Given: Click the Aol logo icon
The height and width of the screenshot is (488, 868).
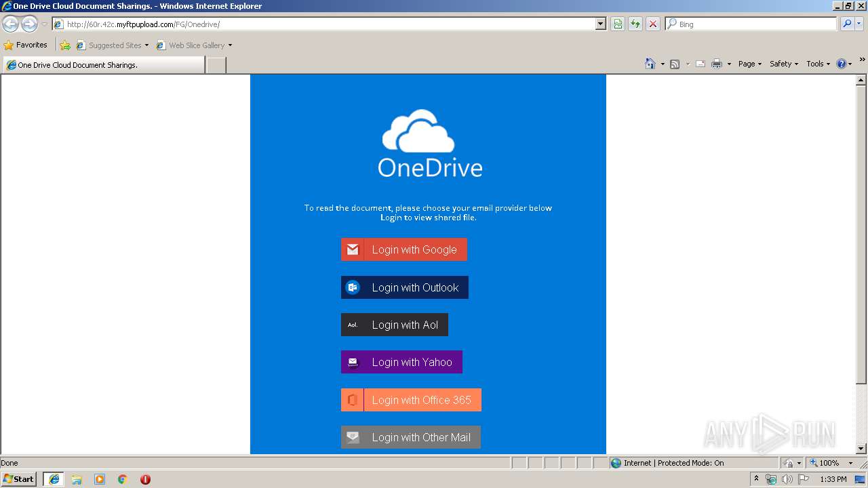Looking at the screenshot, I should 353,325.
